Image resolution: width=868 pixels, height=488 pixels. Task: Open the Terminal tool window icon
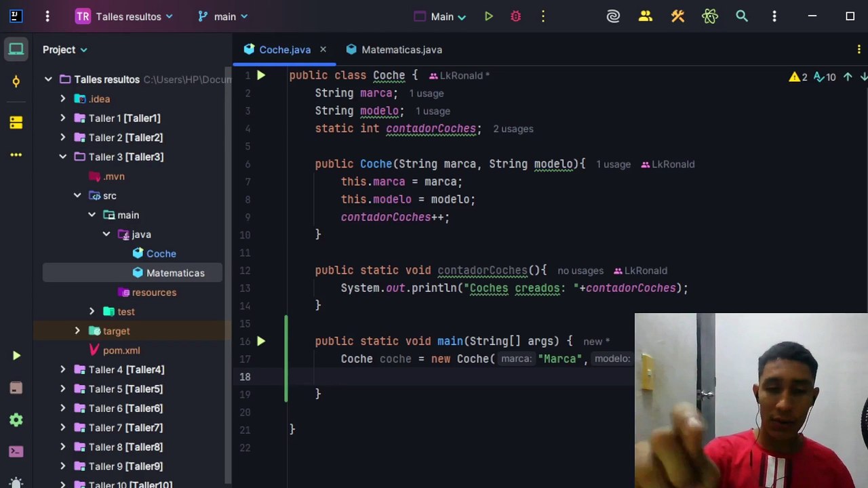click(16, 451)
